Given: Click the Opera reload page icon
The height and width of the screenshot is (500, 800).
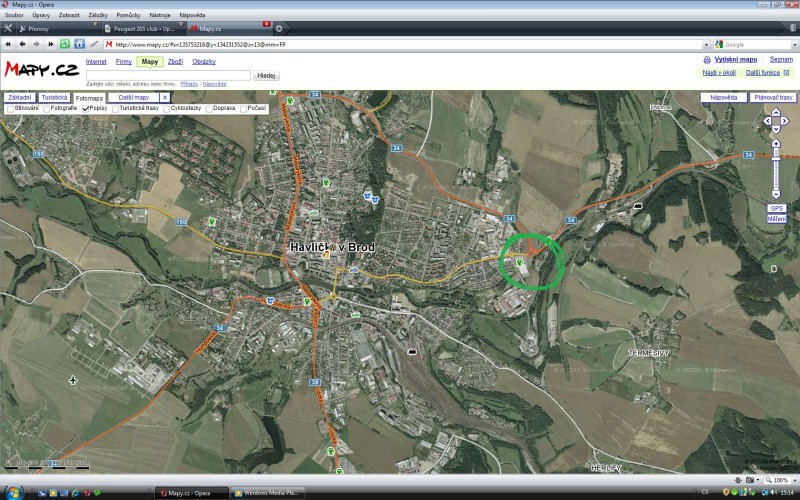Looking at the screenshot, I should [65, 44].
